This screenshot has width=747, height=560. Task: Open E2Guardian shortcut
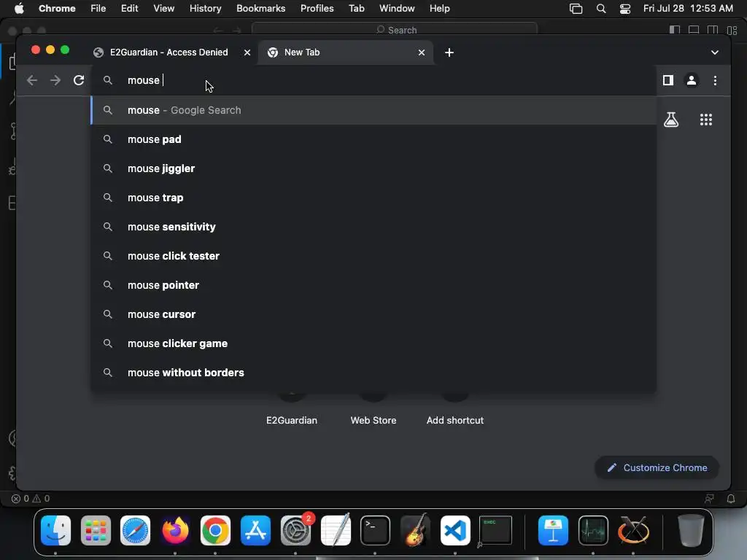tap(292, 420)
